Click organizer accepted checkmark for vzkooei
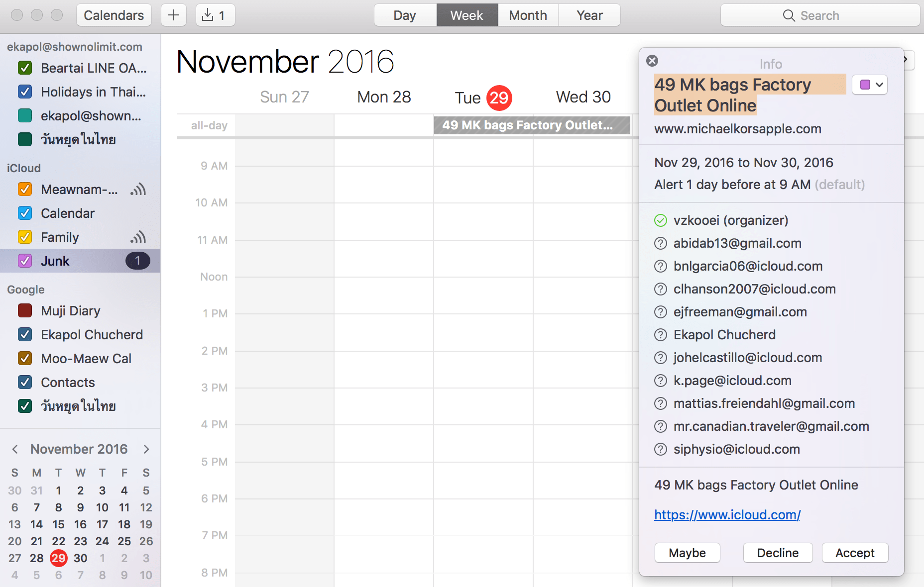The width and height of the screenshot is (924, 587). (x=660, y=220)
